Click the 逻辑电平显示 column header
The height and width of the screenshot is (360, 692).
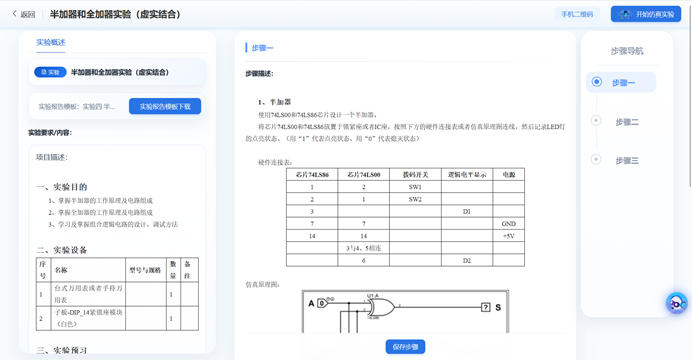pos(467,175)
